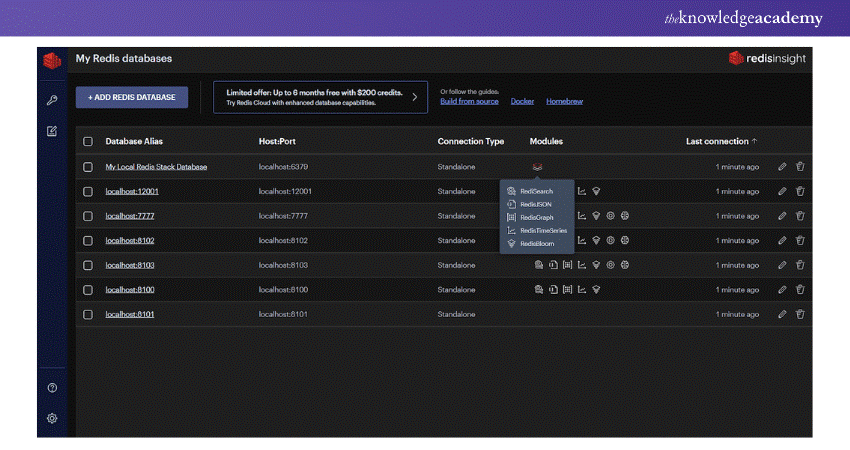Open the browser key icon in sidebar

(x=52, y=100)
